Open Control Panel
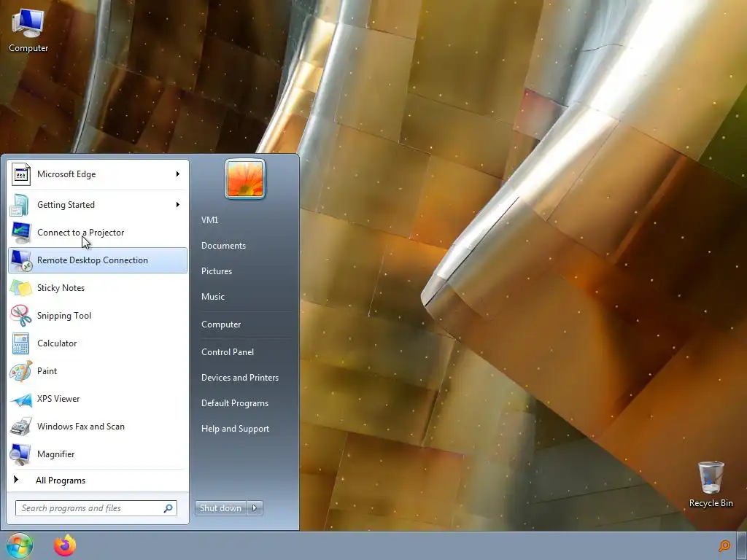Image resolution: width=747 pixels, height=560 pixels. [x=228, y=352]
